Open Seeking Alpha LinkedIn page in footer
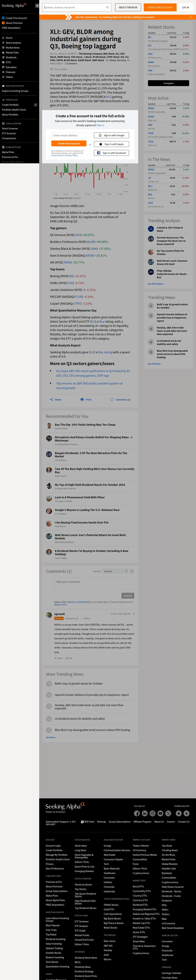Image resolution: width=196 pixels, height=980 pixels. [x=145, y=813]
